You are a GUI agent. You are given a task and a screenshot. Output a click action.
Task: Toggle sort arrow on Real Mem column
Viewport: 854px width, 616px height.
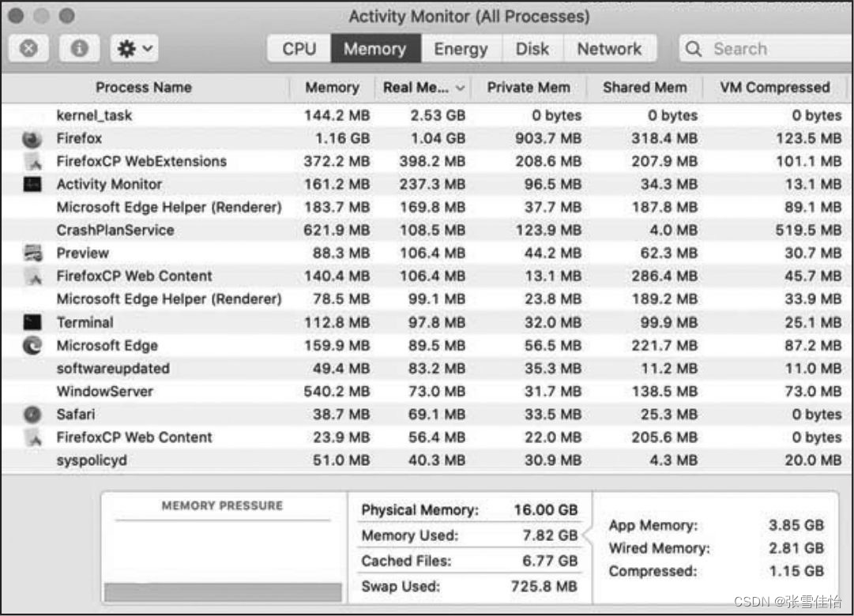click(x=461, y=88)
